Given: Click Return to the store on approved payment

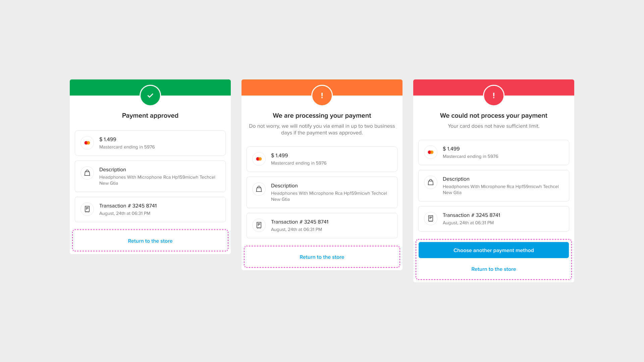Looking at the screenshot, I should pyautogui.click(x=150, y=241).
